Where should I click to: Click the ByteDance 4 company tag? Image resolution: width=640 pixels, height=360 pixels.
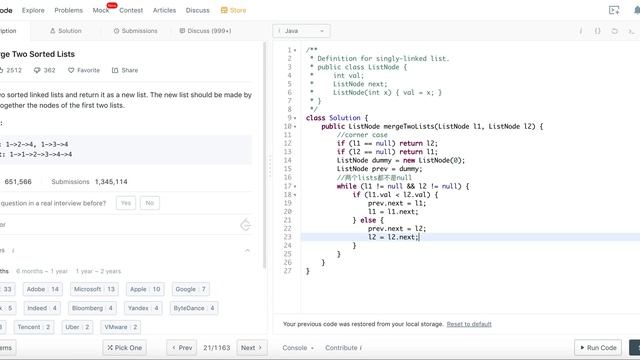tap(194, 308)
